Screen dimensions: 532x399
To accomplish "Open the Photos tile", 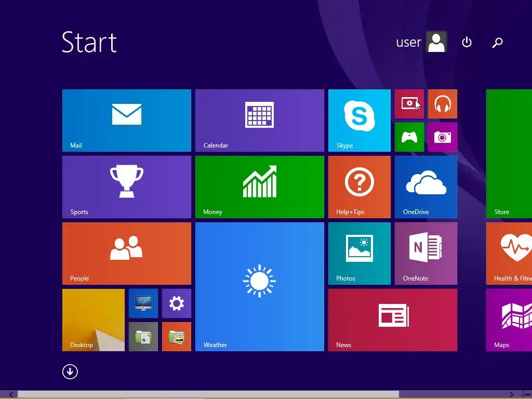I will pos(360,254).
